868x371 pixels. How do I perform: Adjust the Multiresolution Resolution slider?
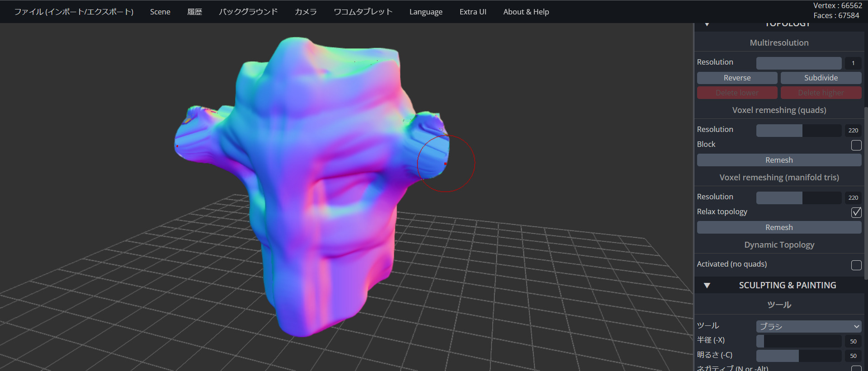coord(799,63)
